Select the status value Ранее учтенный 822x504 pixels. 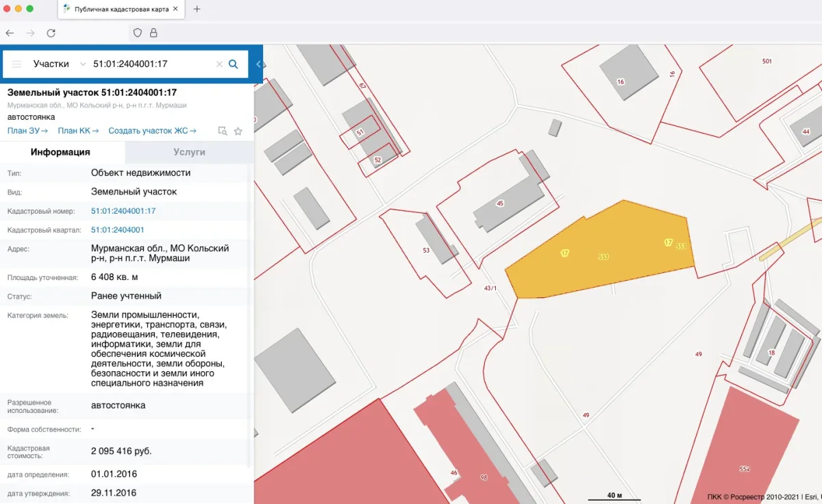[x=126, y=296]
